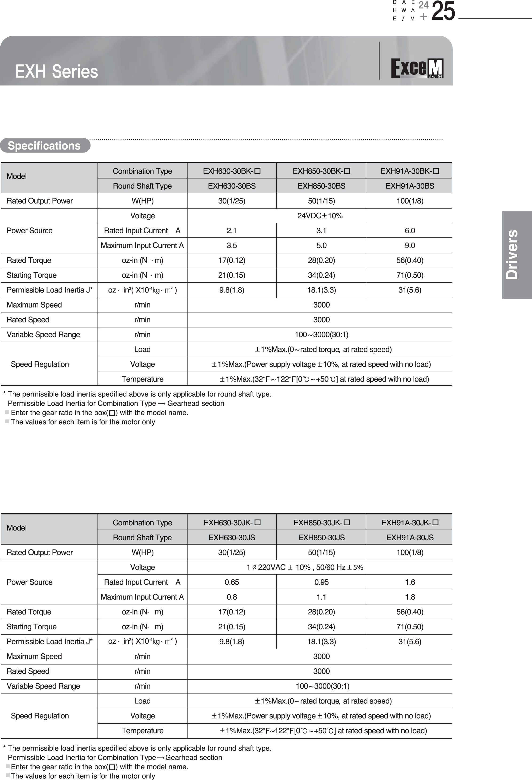Click the EXH91A-30JS round shaft cell
532x780 pixels.
point(410,537)
